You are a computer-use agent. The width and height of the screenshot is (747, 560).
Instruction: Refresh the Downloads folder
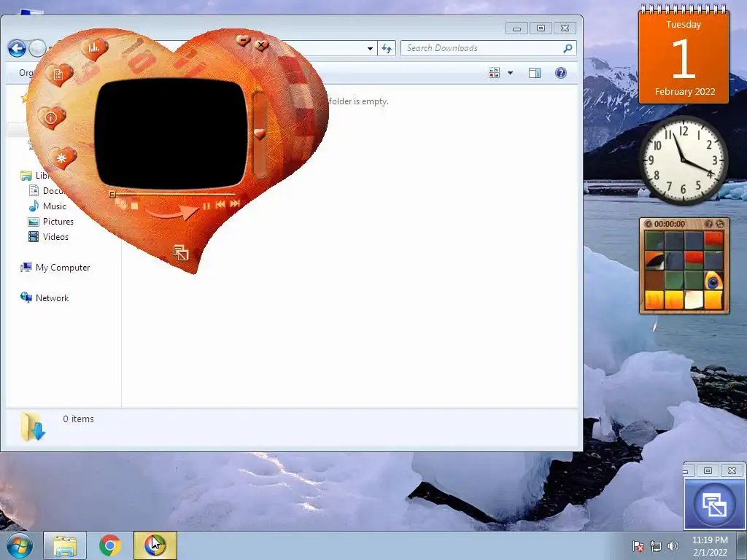pos(387,48)
